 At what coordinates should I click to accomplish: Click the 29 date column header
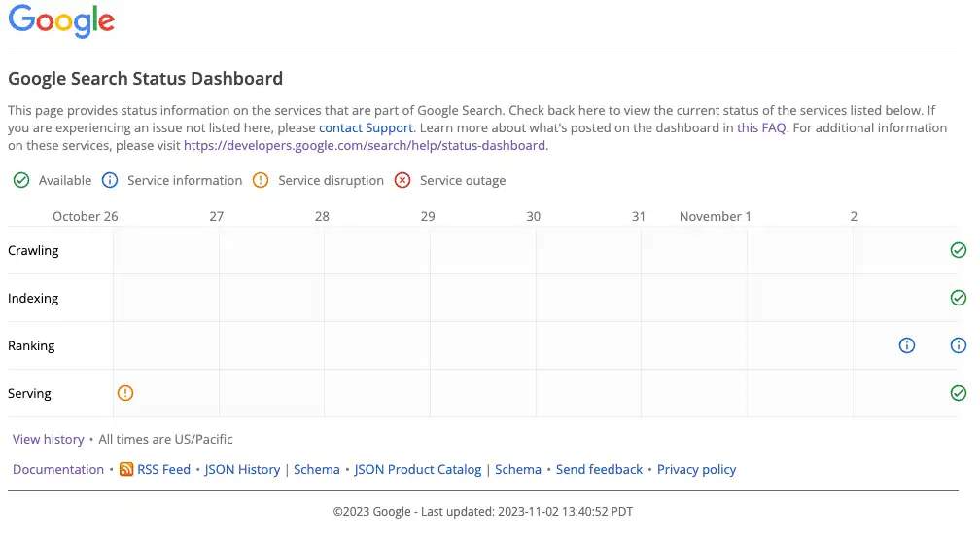click(428, 216)
